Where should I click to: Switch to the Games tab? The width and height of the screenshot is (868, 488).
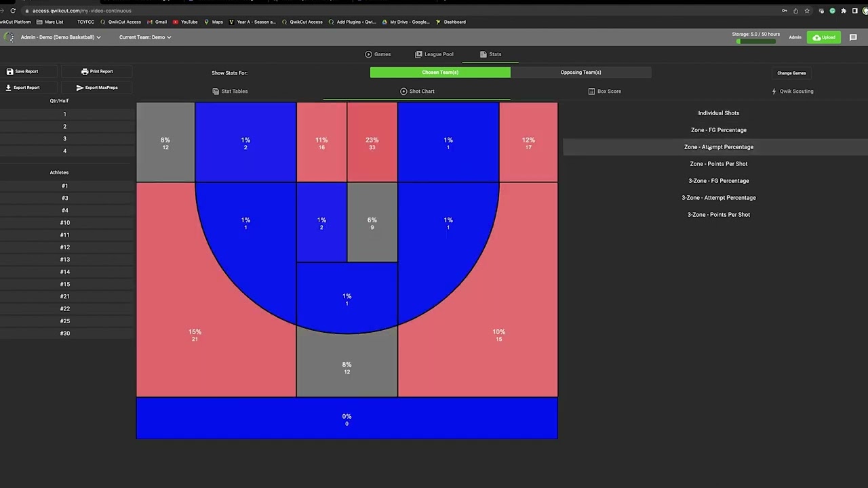tap(378, 54)
